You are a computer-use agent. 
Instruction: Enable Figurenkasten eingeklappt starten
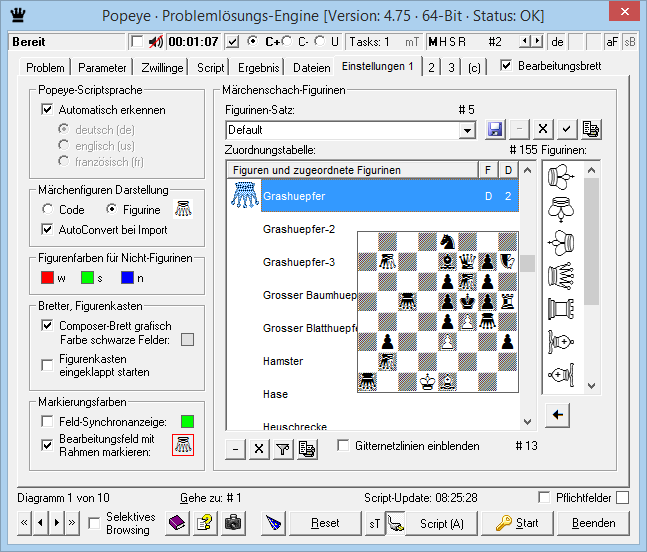(x=47, y=365)
